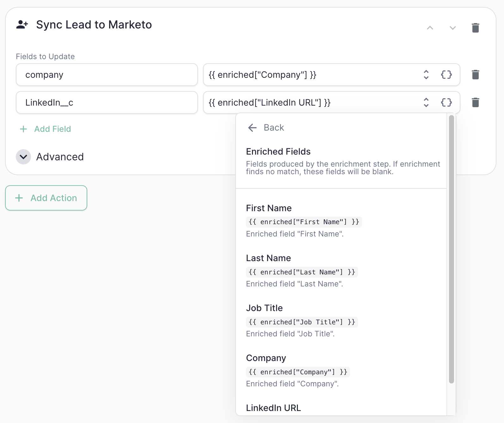Click the Enriched field "First Name" description
The width and height of the screenshot is (504, 423).
(295, 234)
